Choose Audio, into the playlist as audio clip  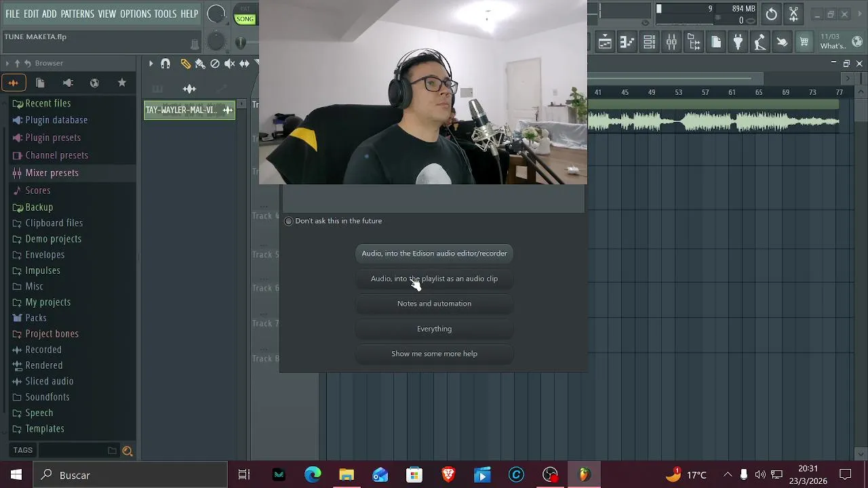pos(434,279)
